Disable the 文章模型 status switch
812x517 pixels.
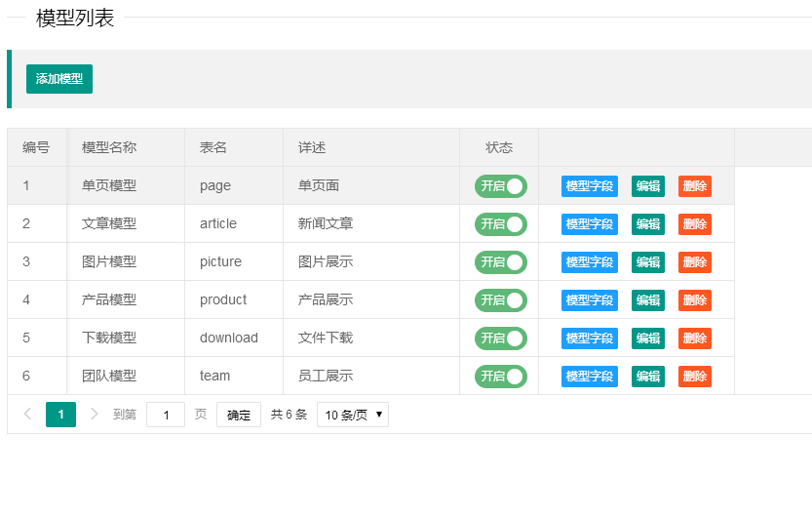point(500,224)
